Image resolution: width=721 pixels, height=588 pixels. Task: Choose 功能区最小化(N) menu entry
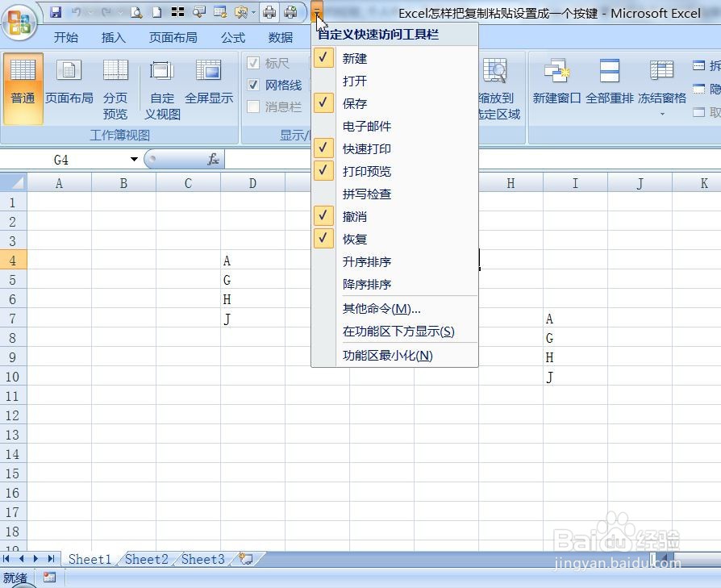point(394,356)
